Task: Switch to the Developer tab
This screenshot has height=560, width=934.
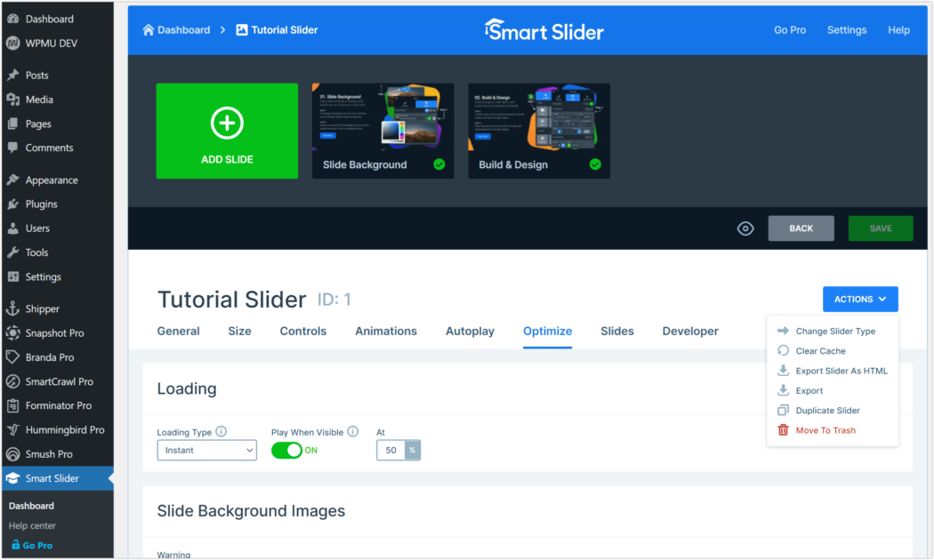Action: 690,332
